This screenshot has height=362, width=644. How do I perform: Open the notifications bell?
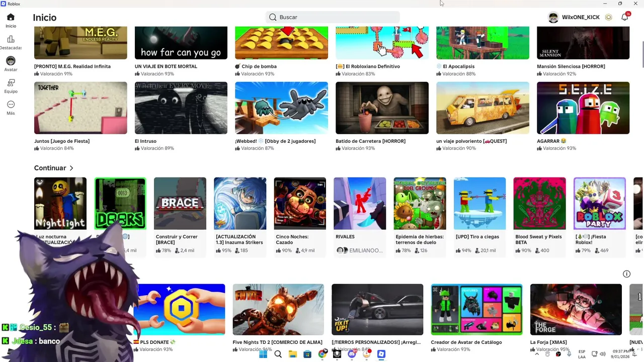tap(625, 17)
